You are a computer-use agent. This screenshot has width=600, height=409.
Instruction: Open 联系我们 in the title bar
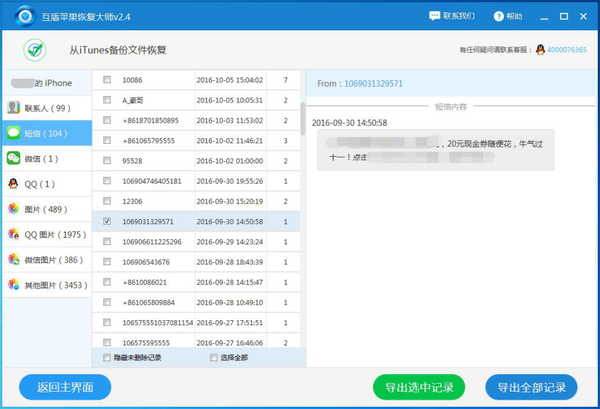pos(454,17)
